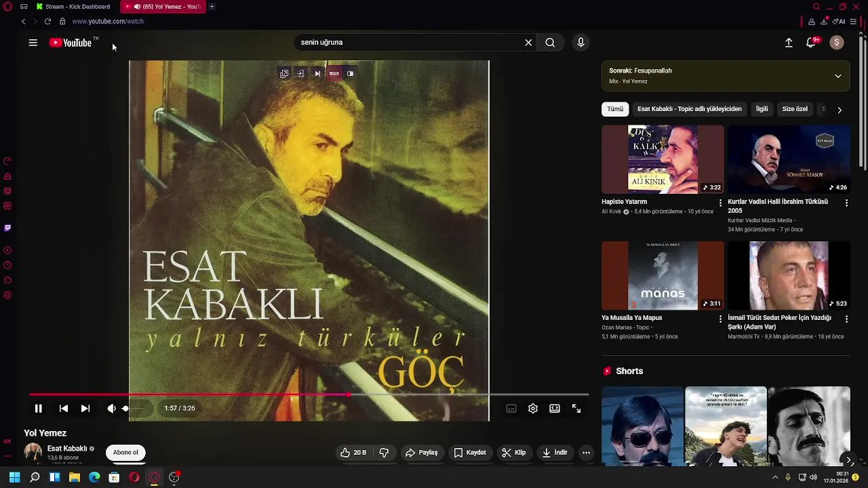Save the video with Kaydet
Screen dimensions: 868x488
470,453
